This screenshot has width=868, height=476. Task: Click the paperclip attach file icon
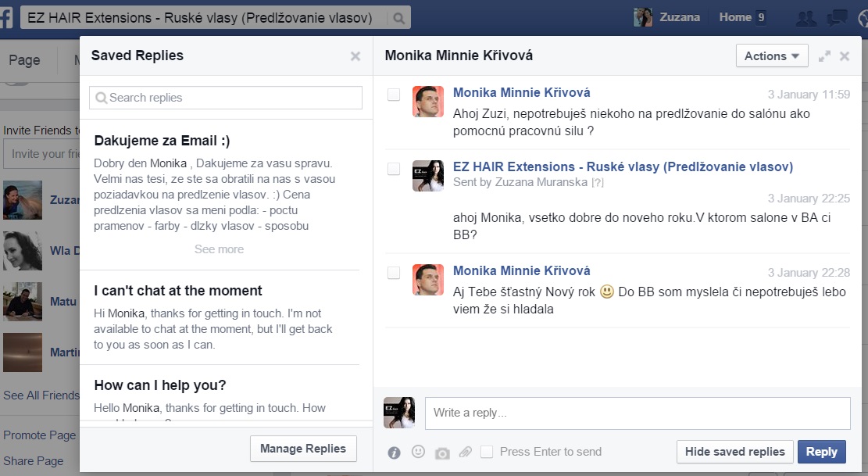(465, 452)
